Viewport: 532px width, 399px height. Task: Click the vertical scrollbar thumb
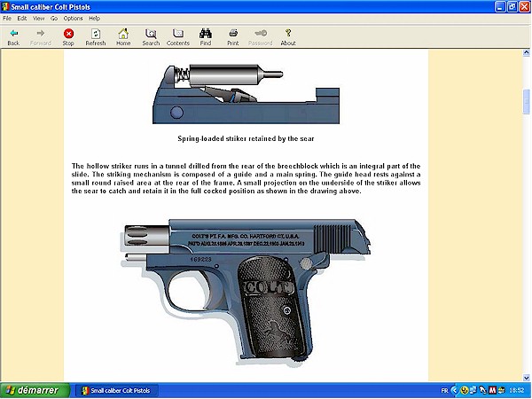[x=526, y=101]
